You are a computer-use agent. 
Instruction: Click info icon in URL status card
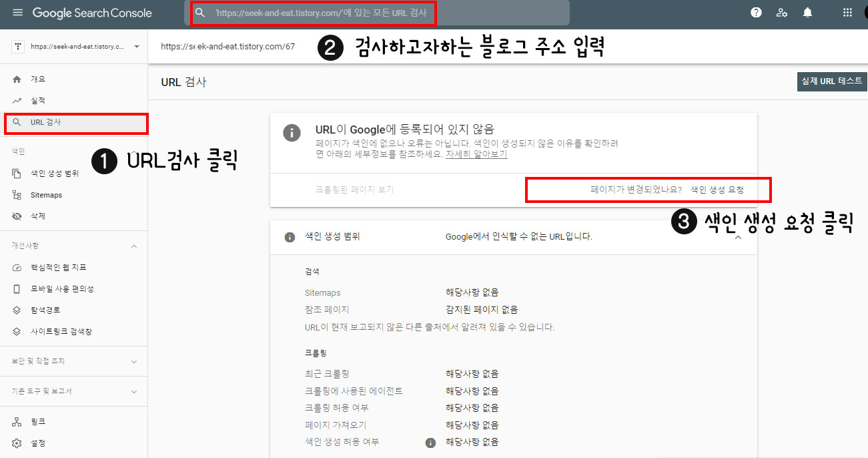pyautogui.click(x=292, y=132)
